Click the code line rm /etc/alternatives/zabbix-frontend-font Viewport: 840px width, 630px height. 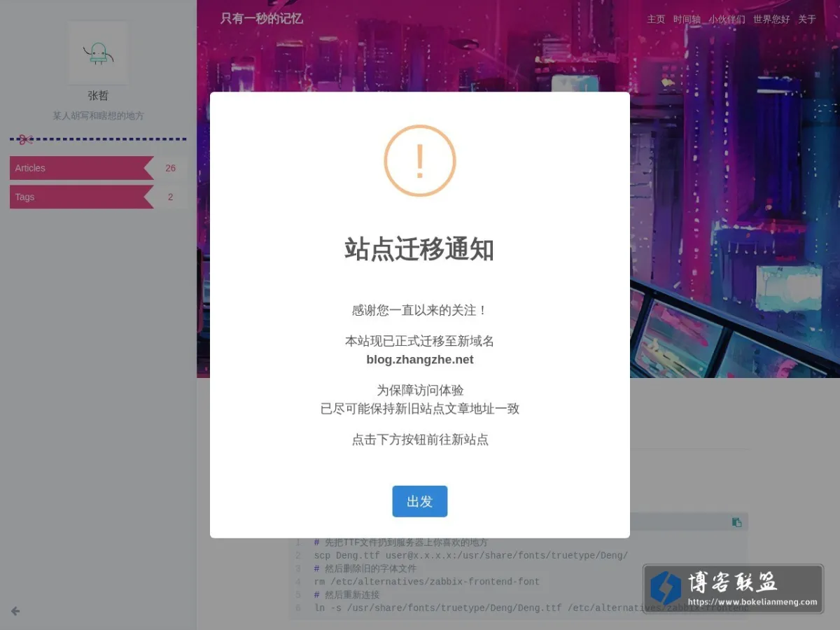pos(427,582)
